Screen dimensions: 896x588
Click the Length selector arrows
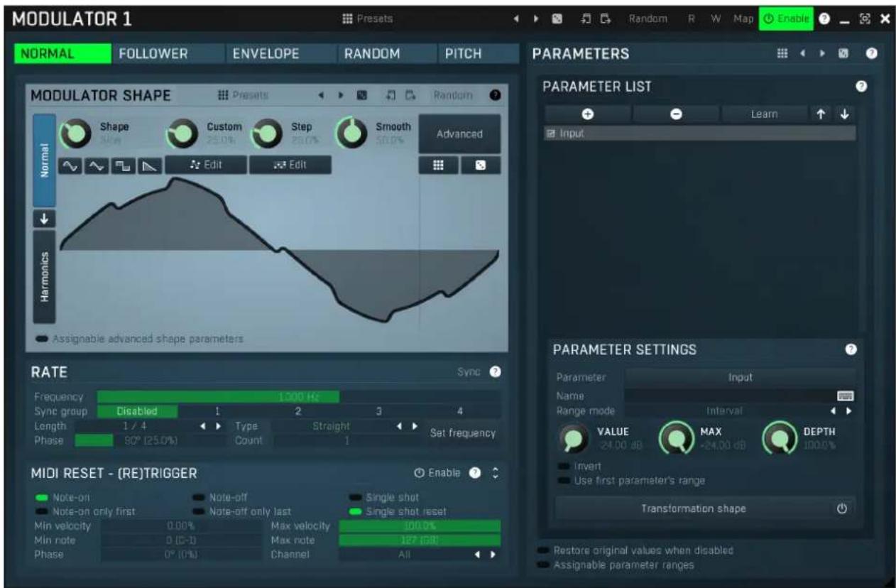pos(209,426)
